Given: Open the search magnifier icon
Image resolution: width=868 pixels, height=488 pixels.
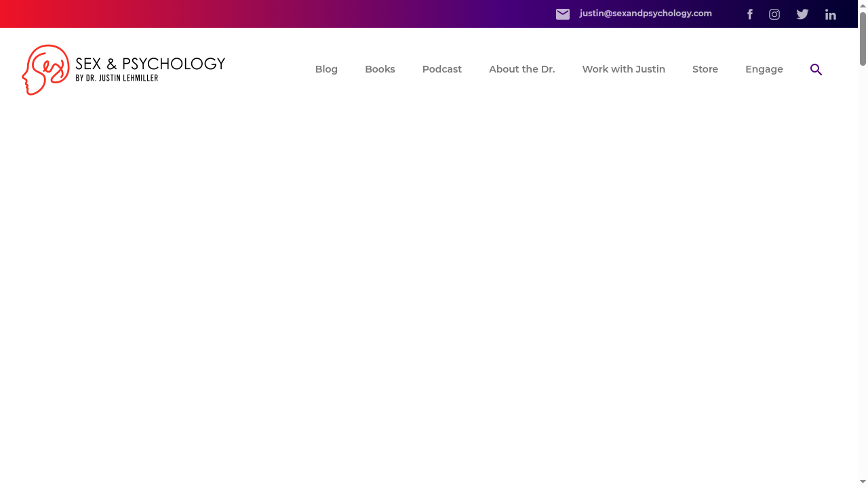Looking at the screenshot, I should tap(816, 69).
